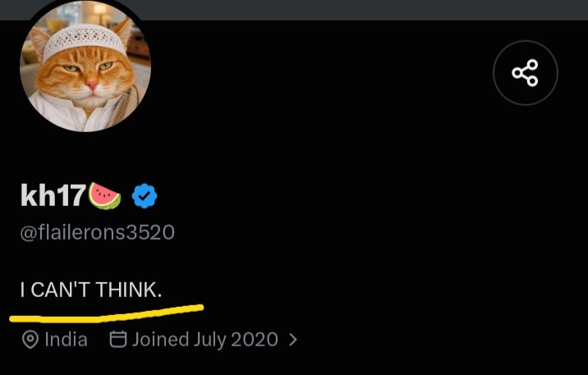Click the location pin icon
This screenshot has height=375, width=588.
coord(30,340)
